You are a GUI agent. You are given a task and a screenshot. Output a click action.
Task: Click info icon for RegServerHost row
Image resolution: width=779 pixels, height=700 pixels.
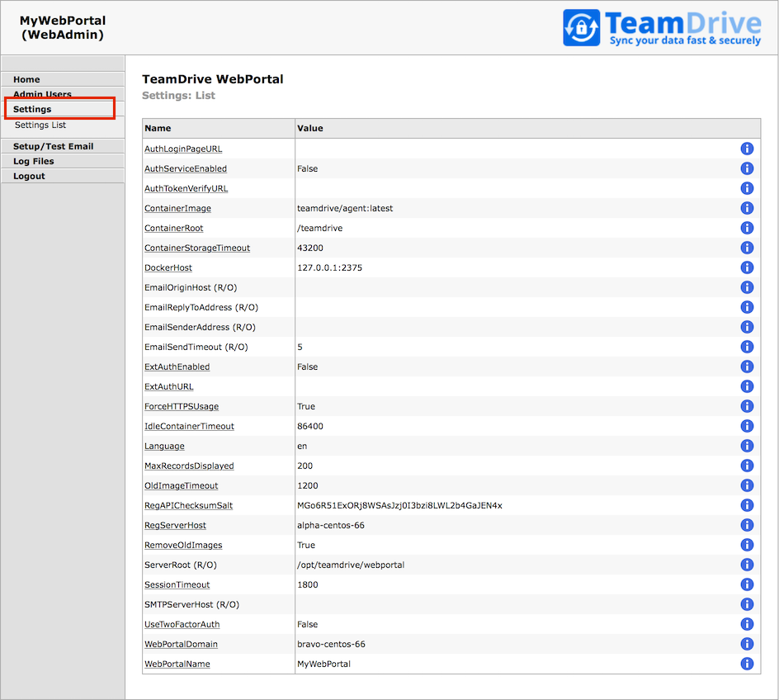[x=747, y=525]
